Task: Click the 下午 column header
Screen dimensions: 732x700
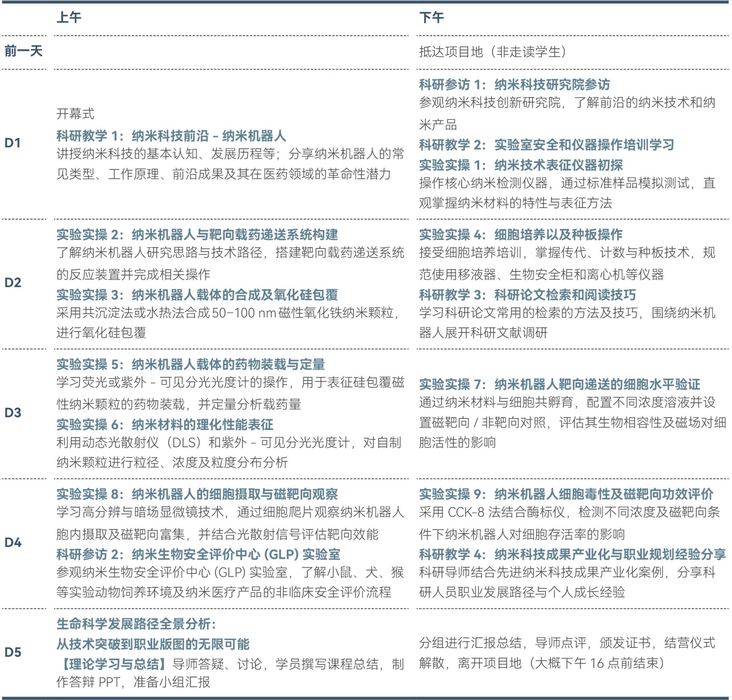Action: (x=431, y=18)
